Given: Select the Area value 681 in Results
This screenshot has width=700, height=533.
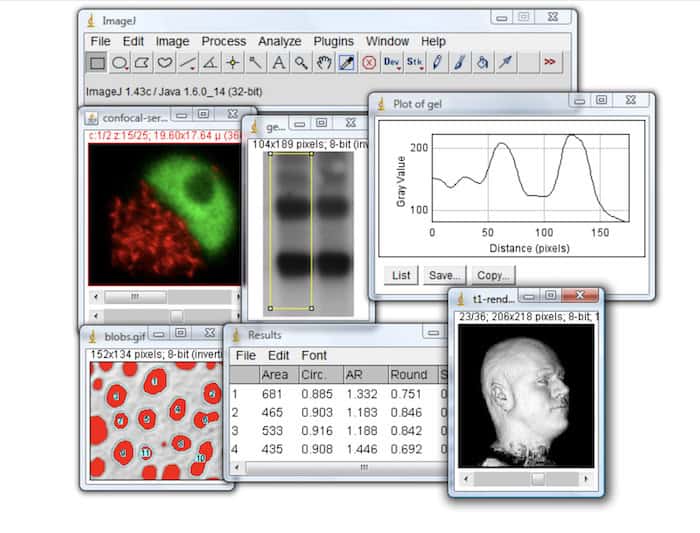Looking at the screenshot, I should [x=272, y=394].
